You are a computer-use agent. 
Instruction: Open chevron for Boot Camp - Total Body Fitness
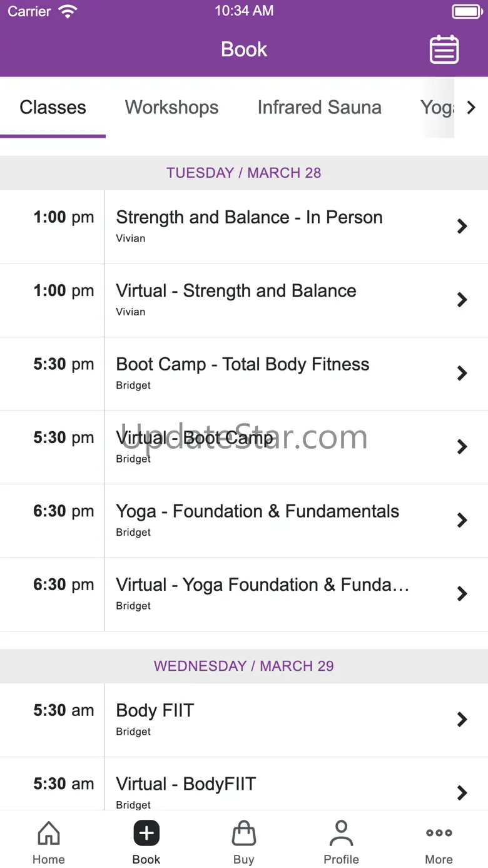pyautogui.click(x=462, y=374)
